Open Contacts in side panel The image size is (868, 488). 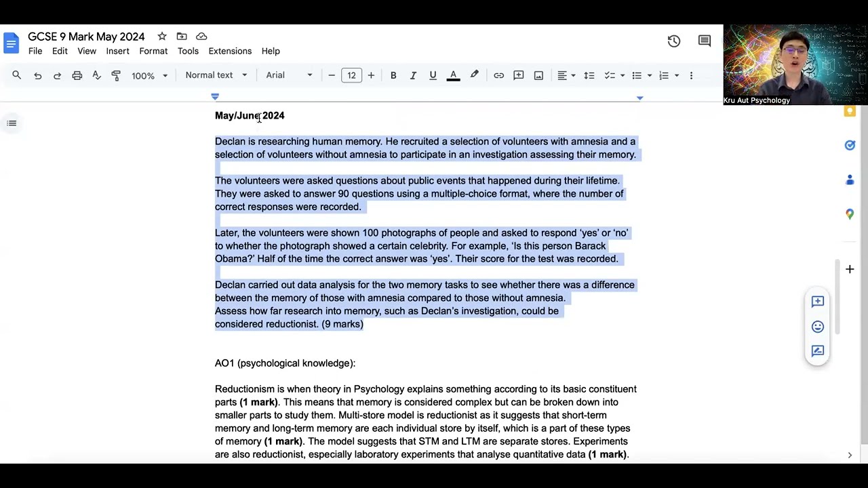[x=850, y=180]
